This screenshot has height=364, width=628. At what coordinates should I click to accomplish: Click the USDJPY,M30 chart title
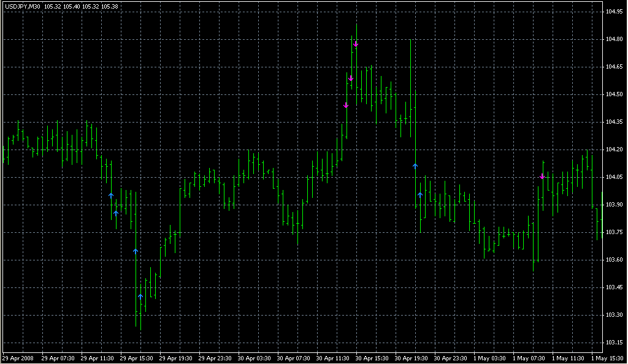(x=22, y=6)
